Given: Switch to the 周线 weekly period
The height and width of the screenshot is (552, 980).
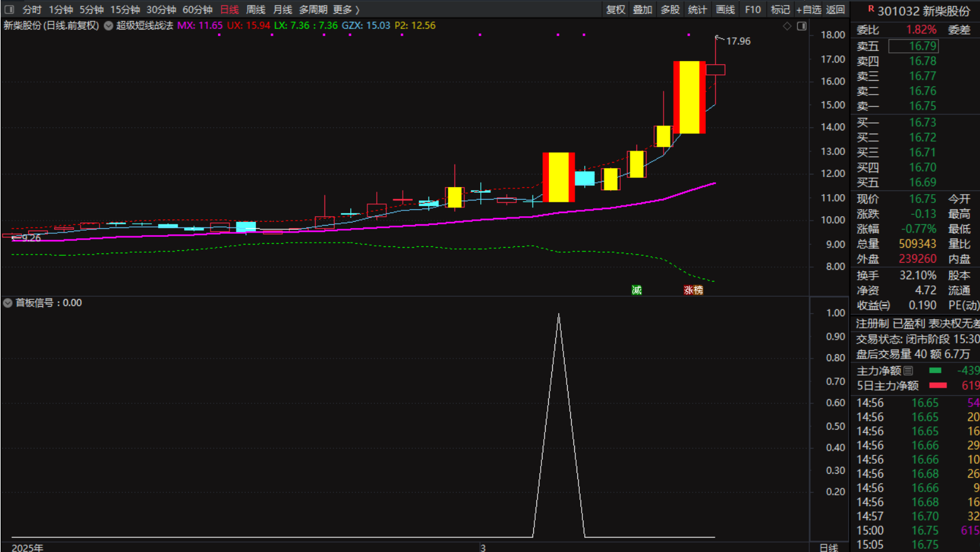Looking at the screenshot, I should pos(255,9).
